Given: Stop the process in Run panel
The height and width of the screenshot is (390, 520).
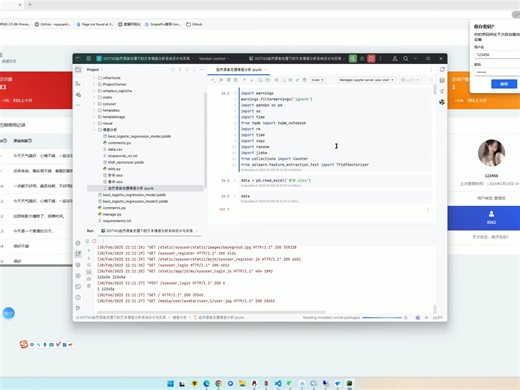Looking at the screenshot, I should click(x=94, y=241).
